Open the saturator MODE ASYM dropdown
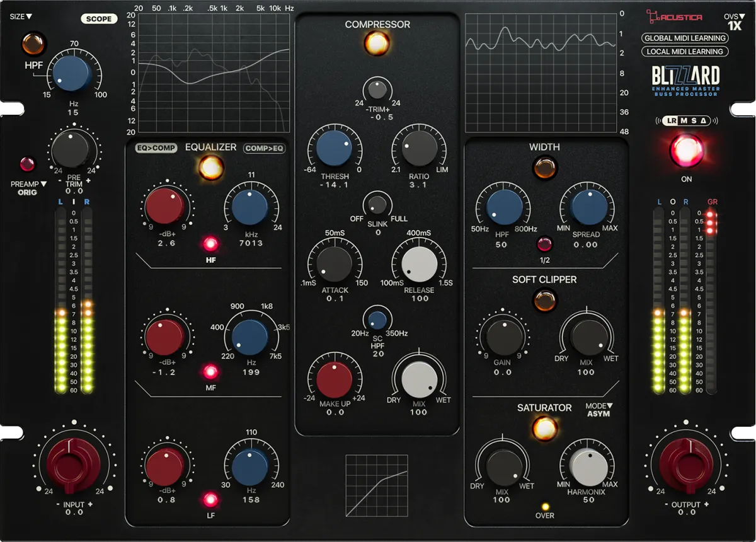756x542 pixels. pos(598,410)
